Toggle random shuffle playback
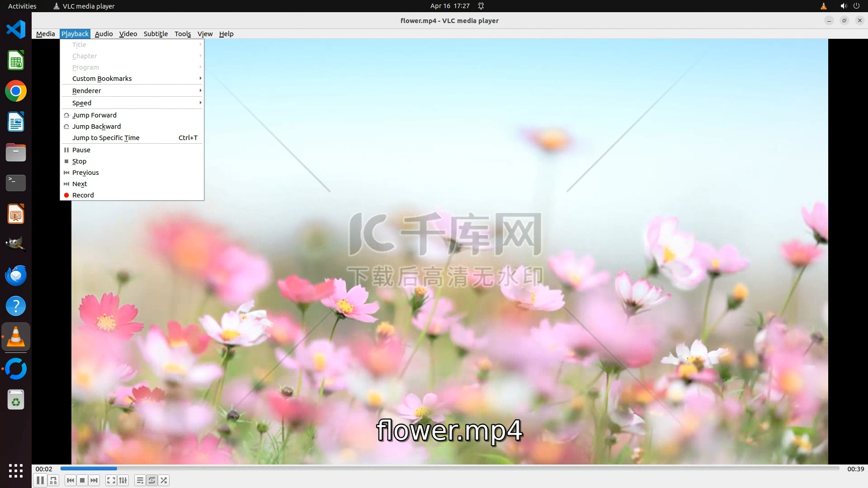Image resolution: width=868 pixels, height=488 pixels. [164, 480]
